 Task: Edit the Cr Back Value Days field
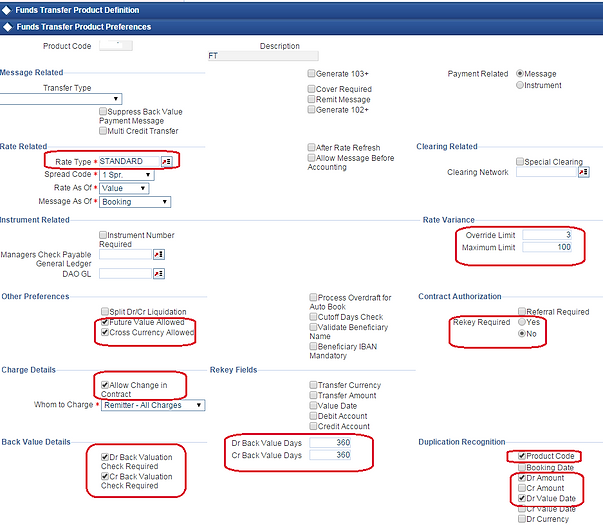[330, 455]
